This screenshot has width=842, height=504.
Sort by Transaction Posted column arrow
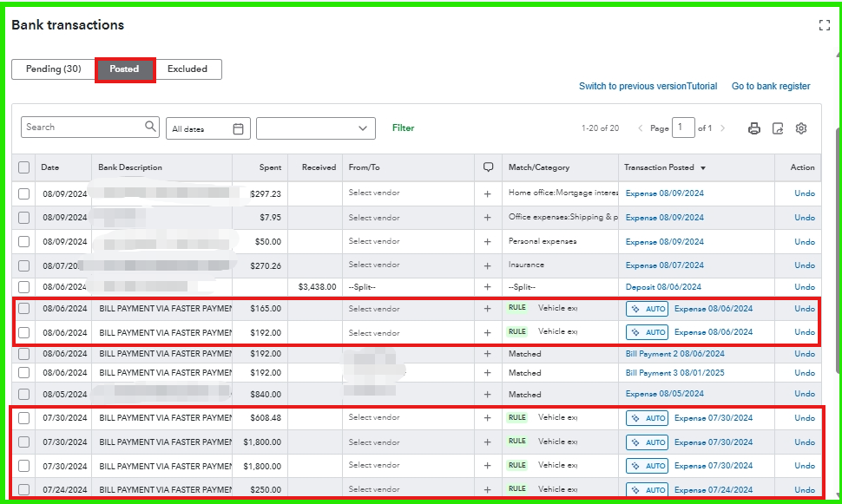(703, 167)
